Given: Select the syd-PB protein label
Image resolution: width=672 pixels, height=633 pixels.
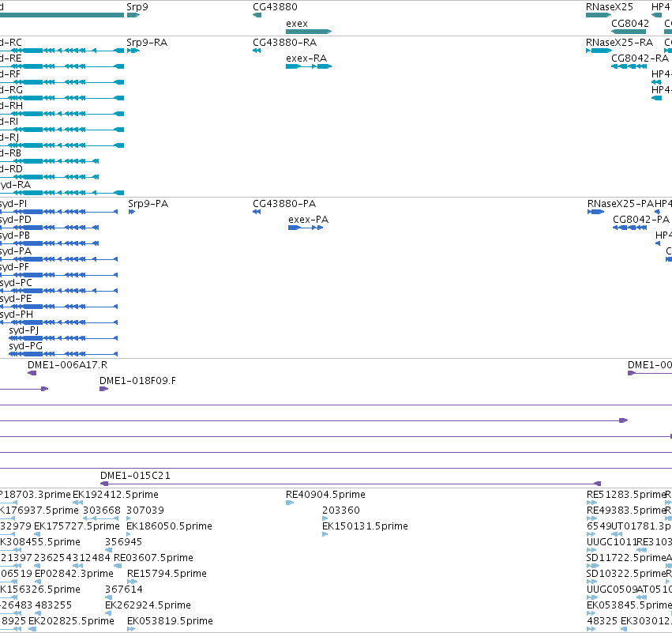Looking at the screenshot, I should 15,235.
